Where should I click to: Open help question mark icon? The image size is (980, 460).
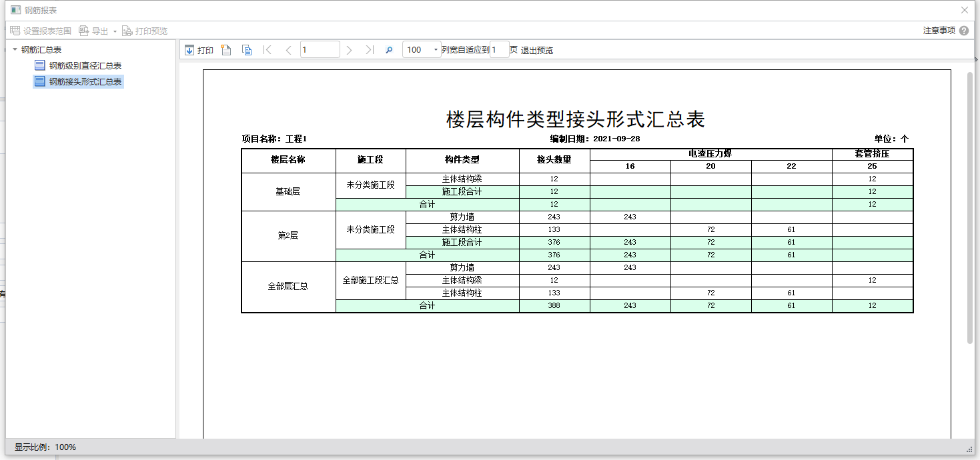tap(964, 31)
